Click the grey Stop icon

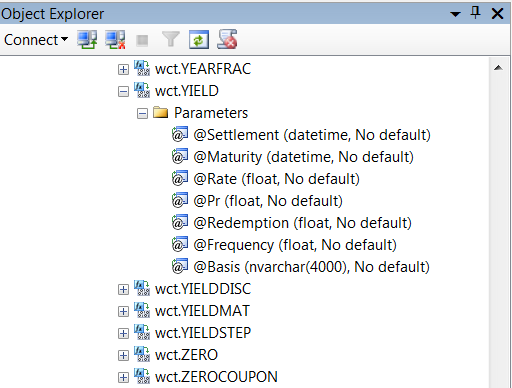coord(142,40)
